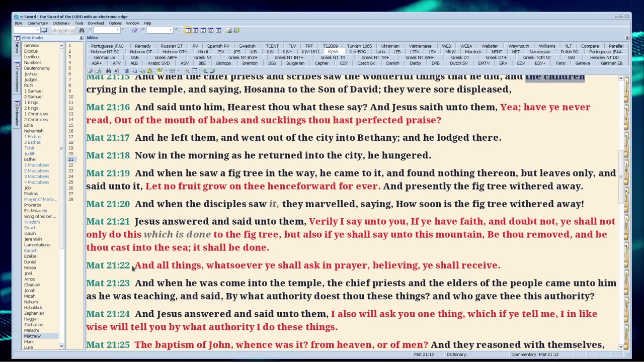The height and width of the screenshot is (362, 644).
Task: Select chapter 1 in chapter list
Action: tap(69, 46)
